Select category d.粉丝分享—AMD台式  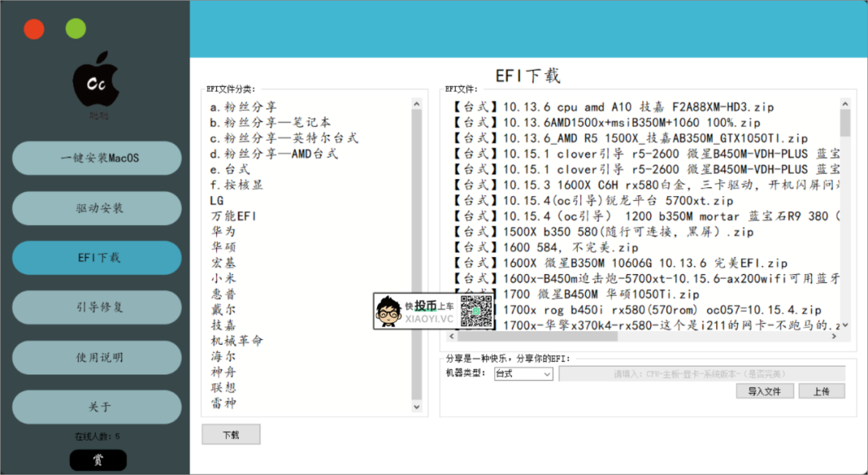tap(274, 154)
